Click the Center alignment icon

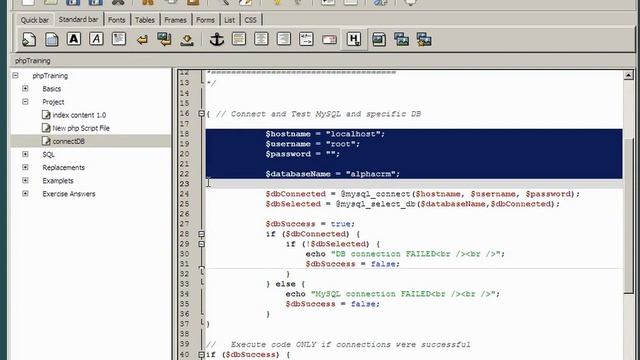tap(261, 39)
